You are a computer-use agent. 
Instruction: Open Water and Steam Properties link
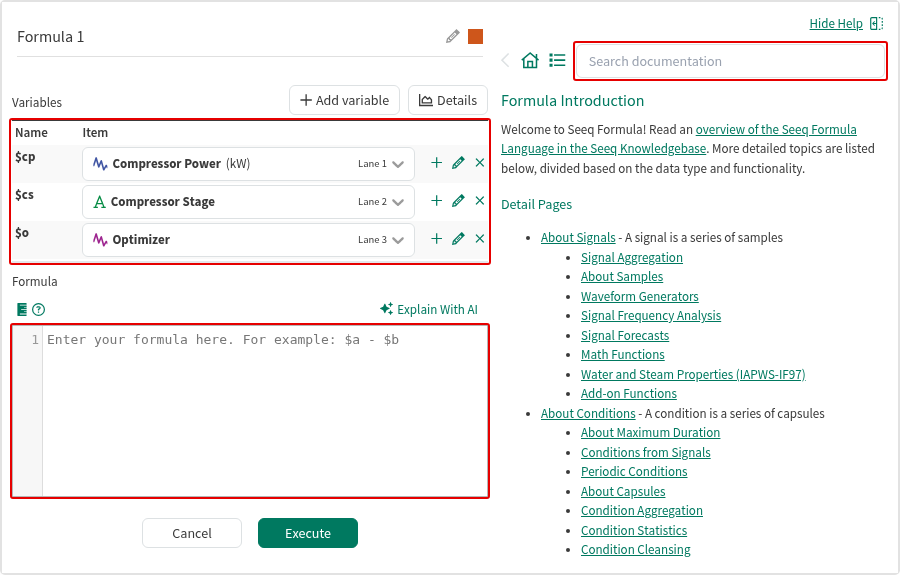pos(693,375)
